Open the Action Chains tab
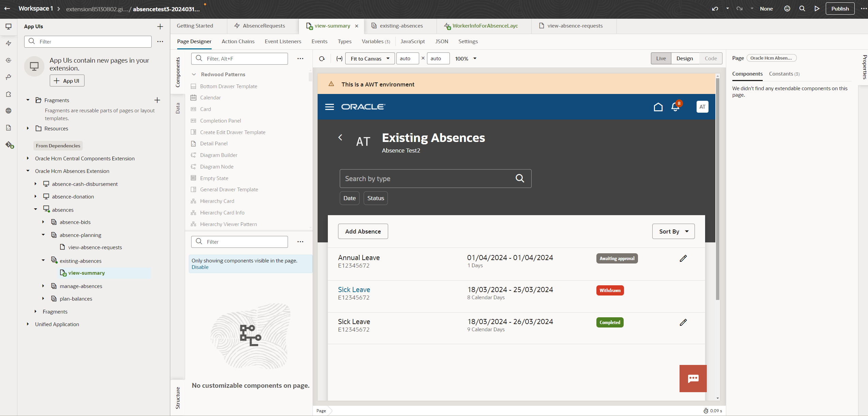868x416 pixels. (x=238, y=42)
